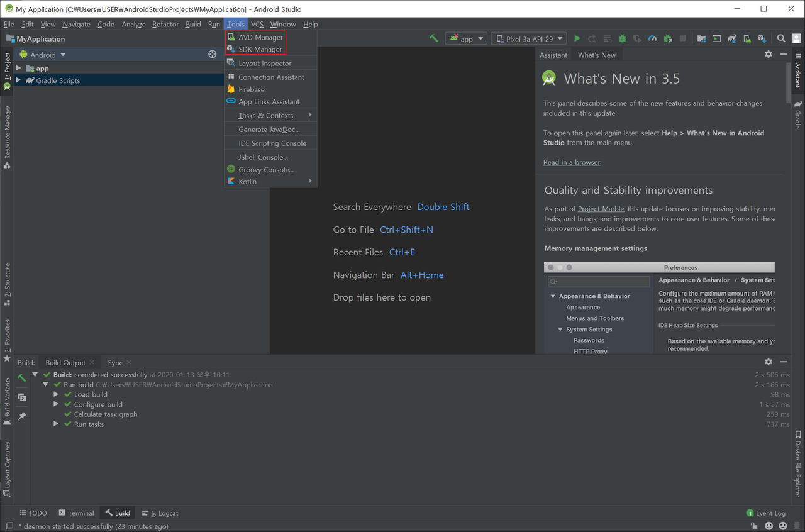Open the 6: Logcat tool window button

[160, 513]
